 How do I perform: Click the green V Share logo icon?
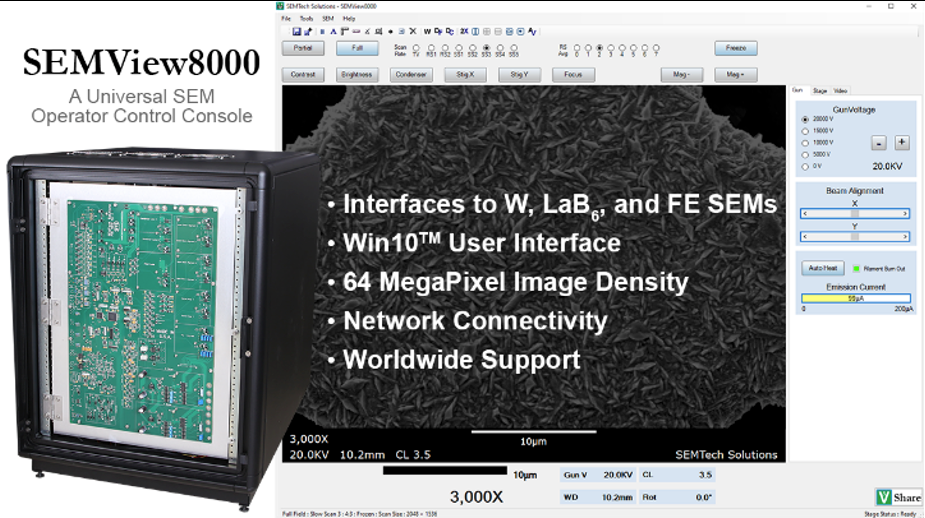(883, 497)
